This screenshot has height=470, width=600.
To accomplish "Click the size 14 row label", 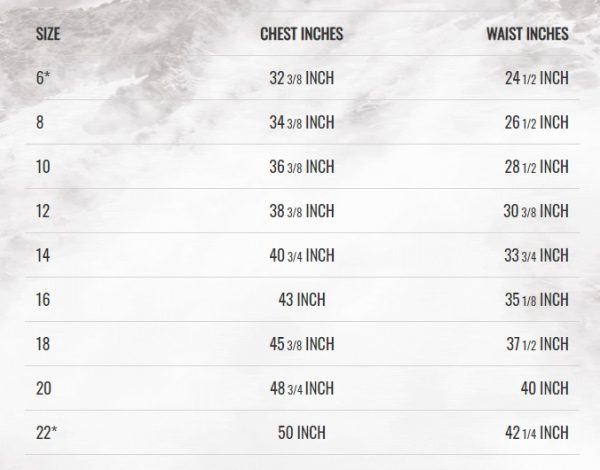I will point(43,255).
